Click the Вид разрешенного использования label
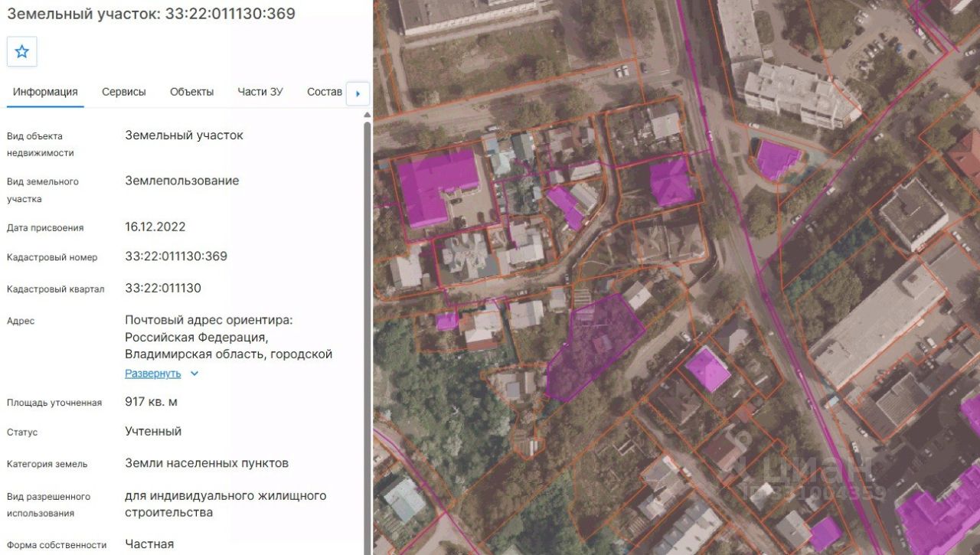Viewport: 980px width, 555px height. point(48,505)
